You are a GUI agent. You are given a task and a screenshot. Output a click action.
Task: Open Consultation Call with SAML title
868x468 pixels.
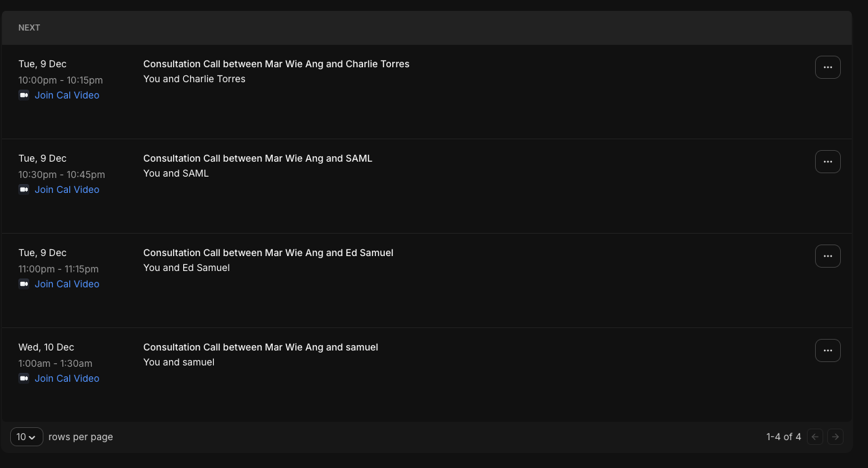[257, 158]
